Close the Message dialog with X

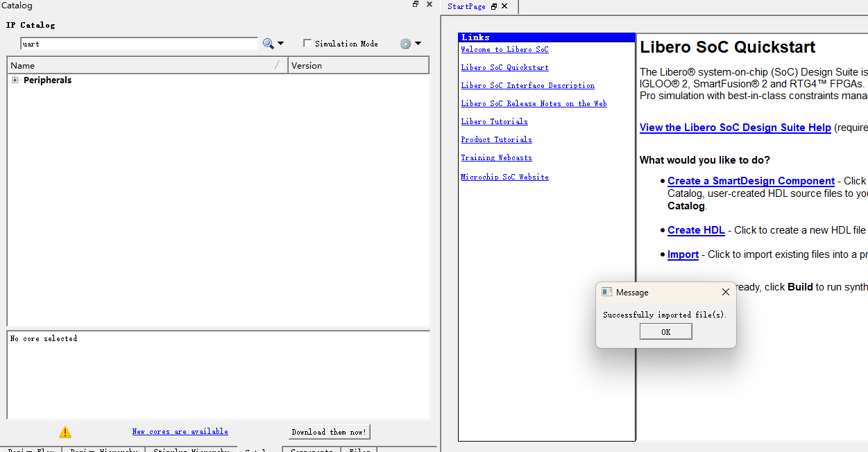coord(725,293)
